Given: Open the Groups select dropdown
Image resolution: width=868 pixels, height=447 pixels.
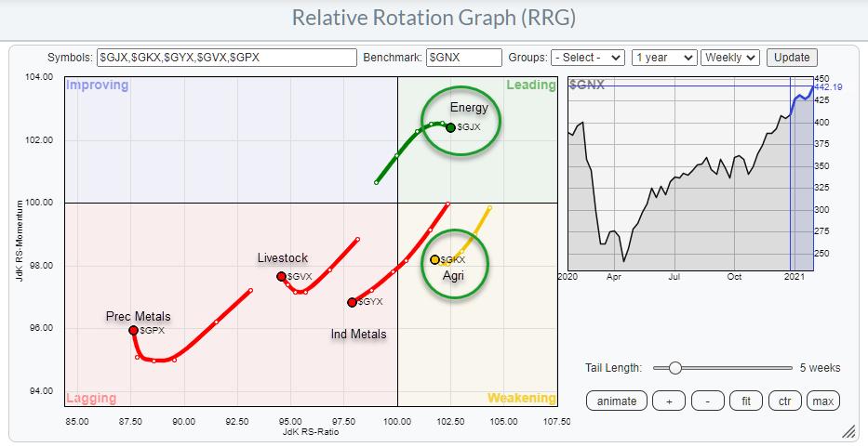Looking at the screenshot, I should tap(587, 58).
